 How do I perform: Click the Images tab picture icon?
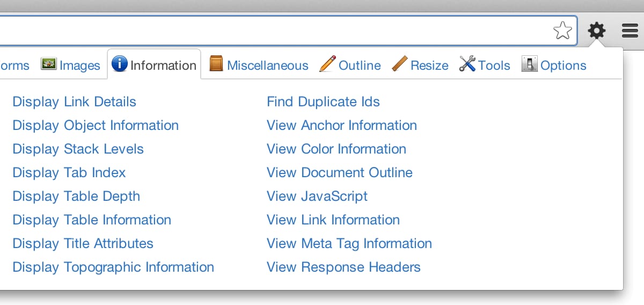pos(49,64)
